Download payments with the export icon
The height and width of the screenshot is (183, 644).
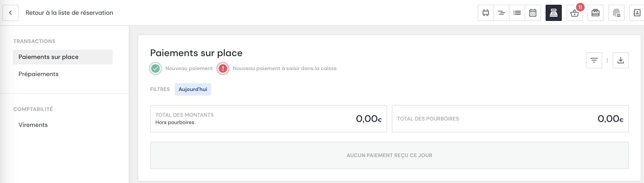click(x=620, y=60)
